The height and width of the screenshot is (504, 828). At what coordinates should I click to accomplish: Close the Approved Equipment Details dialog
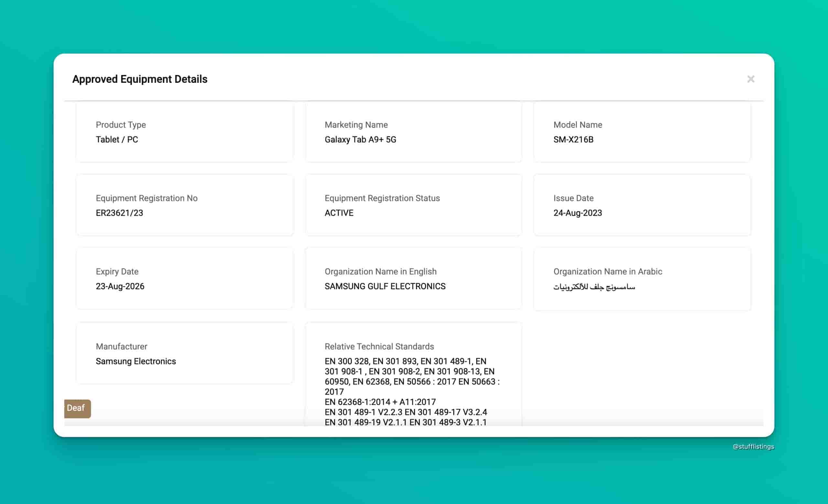coord(751,79)
